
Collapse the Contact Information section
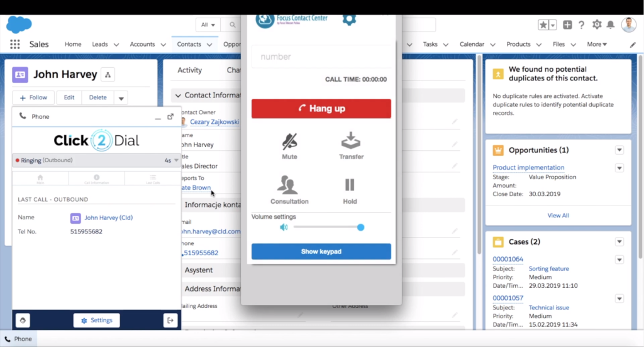click(177, 96)
